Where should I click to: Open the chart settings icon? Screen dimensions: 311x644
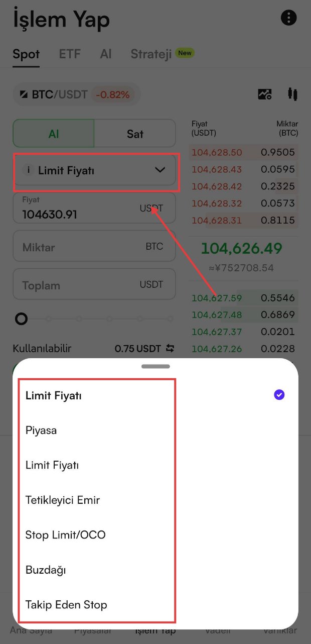point(265,94)
